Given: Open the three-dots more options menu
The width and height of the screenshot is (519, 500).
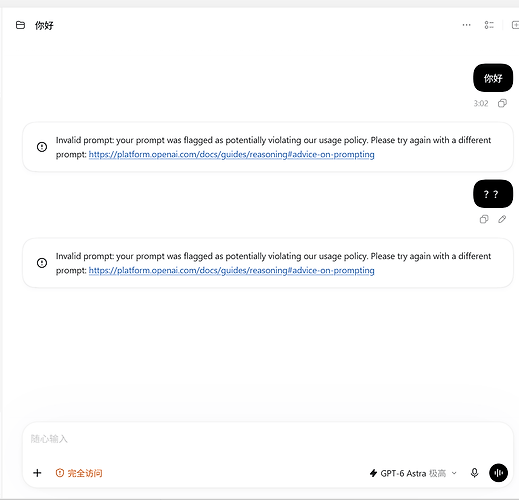Looking at the screenshot, I should tap(466, 25).
